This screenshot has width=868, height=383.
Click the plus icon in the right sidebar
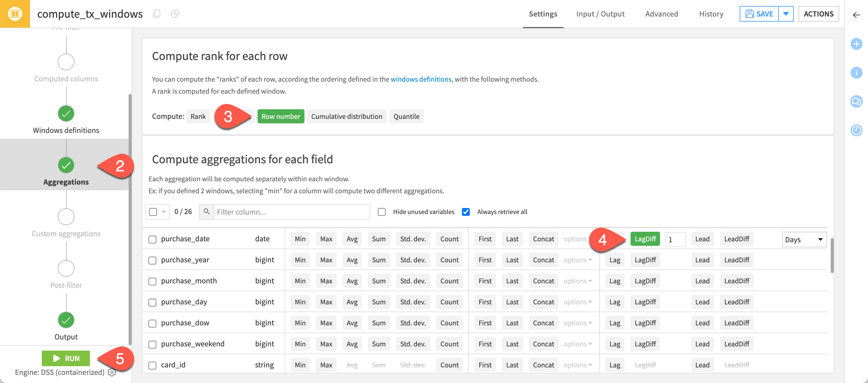(856, 44)
